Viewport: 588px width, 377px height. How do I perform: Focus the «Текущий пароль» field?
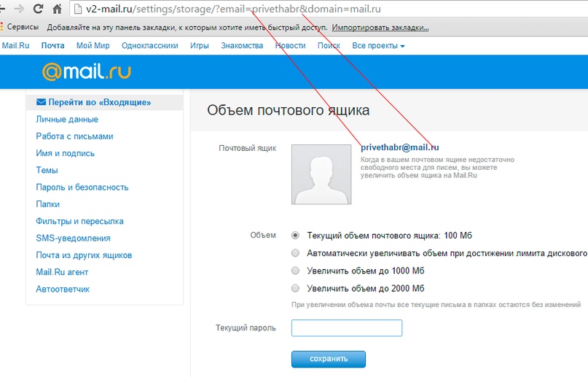pyautogui.click(x=347, y=328)
